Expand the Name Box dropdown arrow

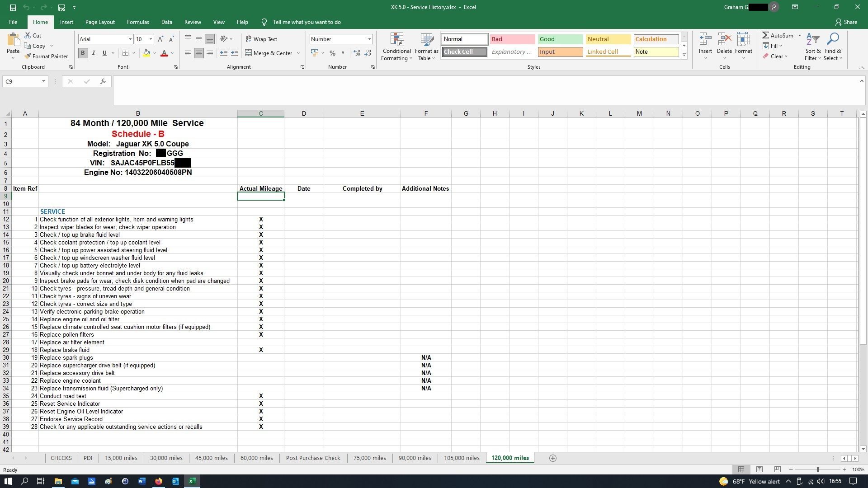point(43,81)
